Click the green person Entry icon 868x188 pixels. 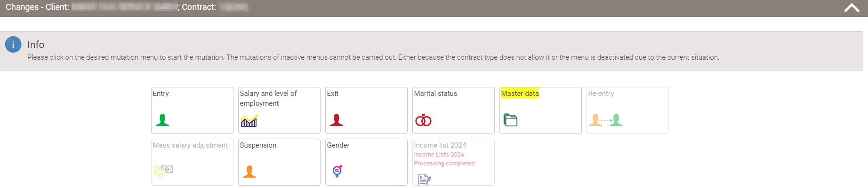[x=162, y=120]
